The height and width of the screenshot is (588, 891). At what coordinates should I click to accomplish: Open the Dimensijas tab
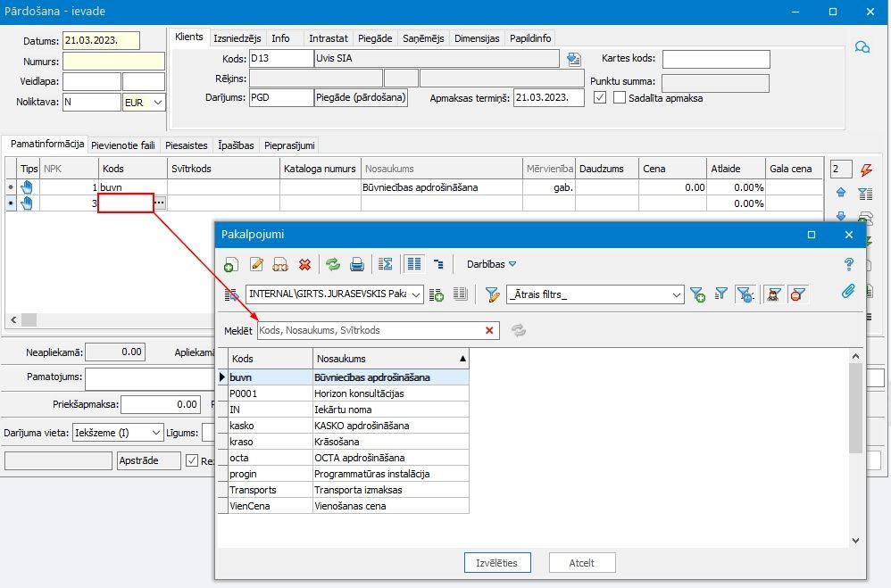pos(477,38)
